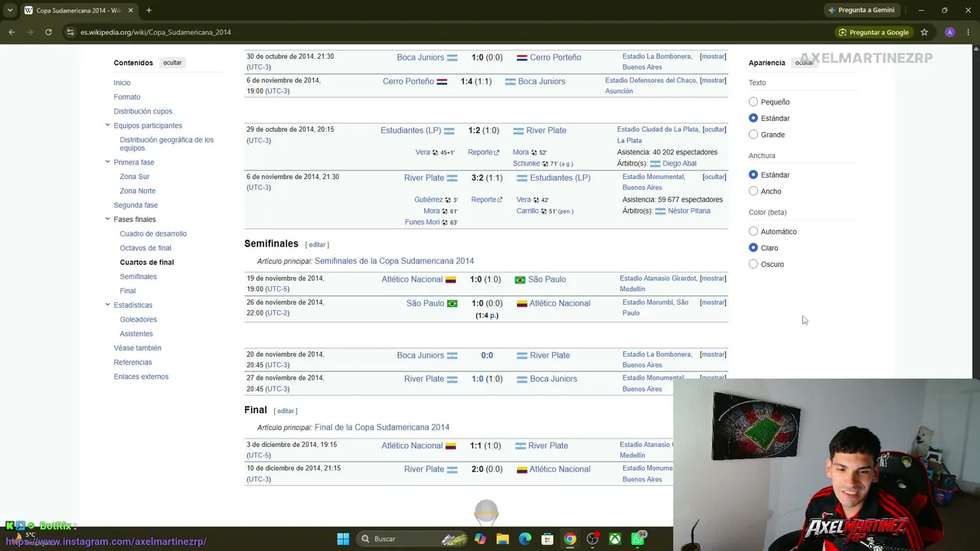
Task: Open Reporte link for Estudiantes 1:2 River Plate
Action: click(484, 152)
